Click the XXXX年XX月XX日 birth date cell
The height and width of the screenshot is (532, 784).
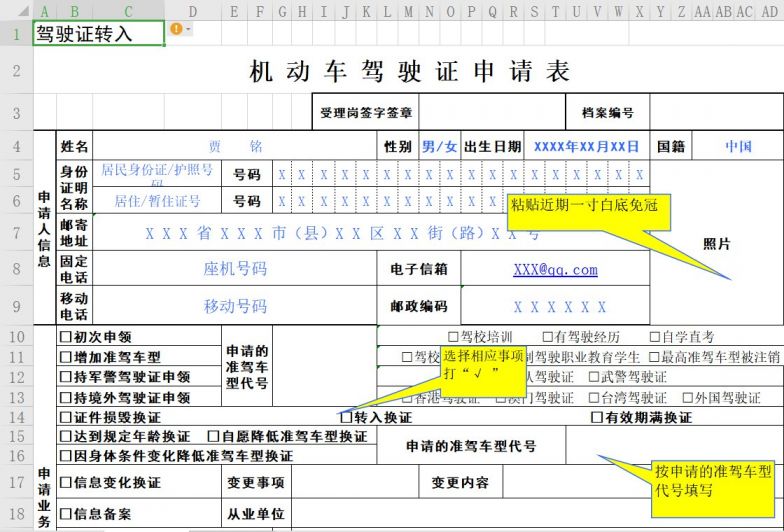click(586, 146)
